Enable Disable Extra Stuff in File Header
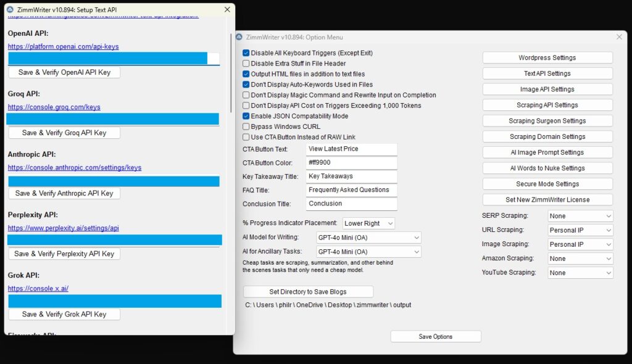Screen dimensions: 632x364 [x=246, y=64]
